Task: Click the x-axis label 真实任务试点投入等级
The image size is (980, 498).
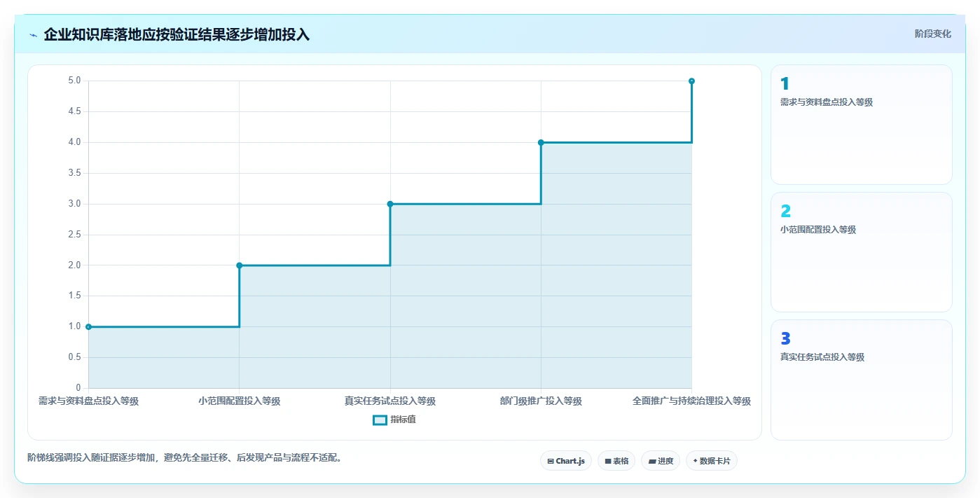Action: 390,401
